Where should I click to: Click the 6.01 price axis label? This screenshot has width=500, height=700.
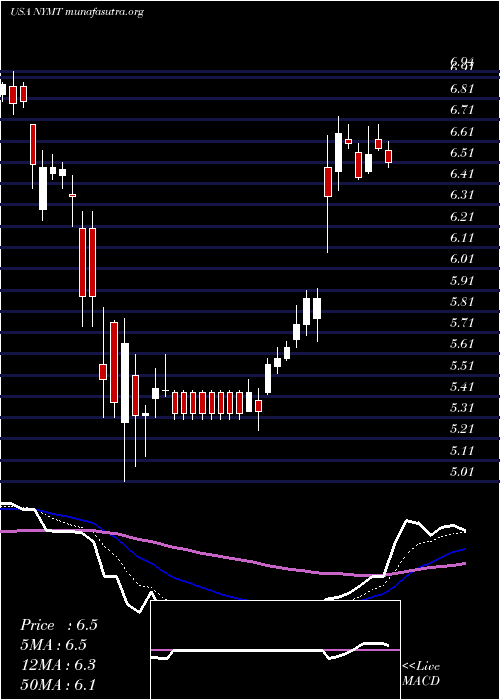click(x=462, y=259)
